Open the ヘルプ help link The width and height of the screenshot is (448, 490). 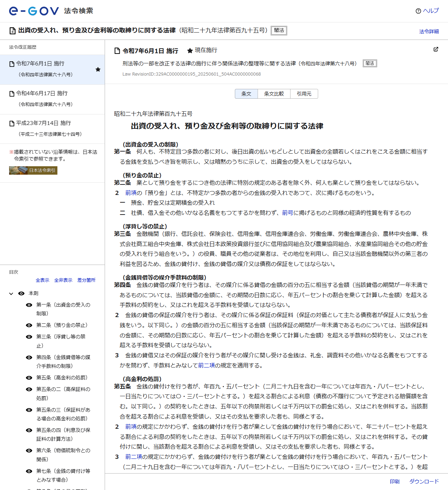click(x=431, y=11)
